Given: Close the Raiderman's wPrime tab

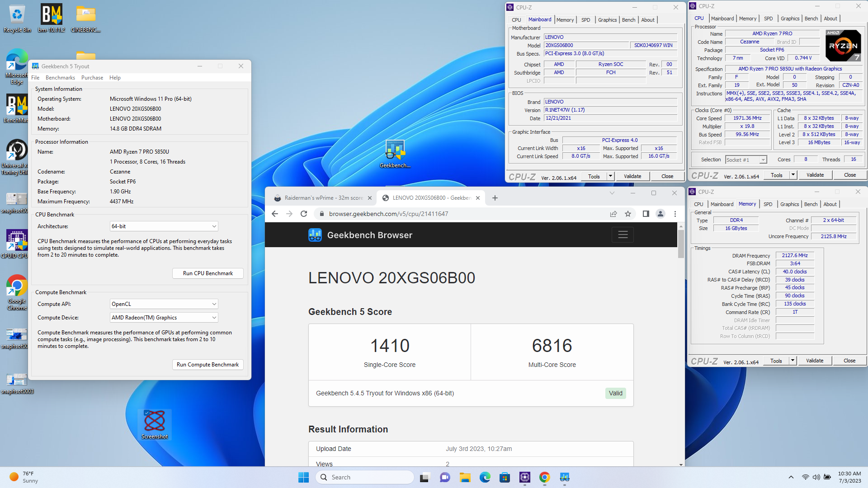Looking at the screenshot, I should point(370,198).
